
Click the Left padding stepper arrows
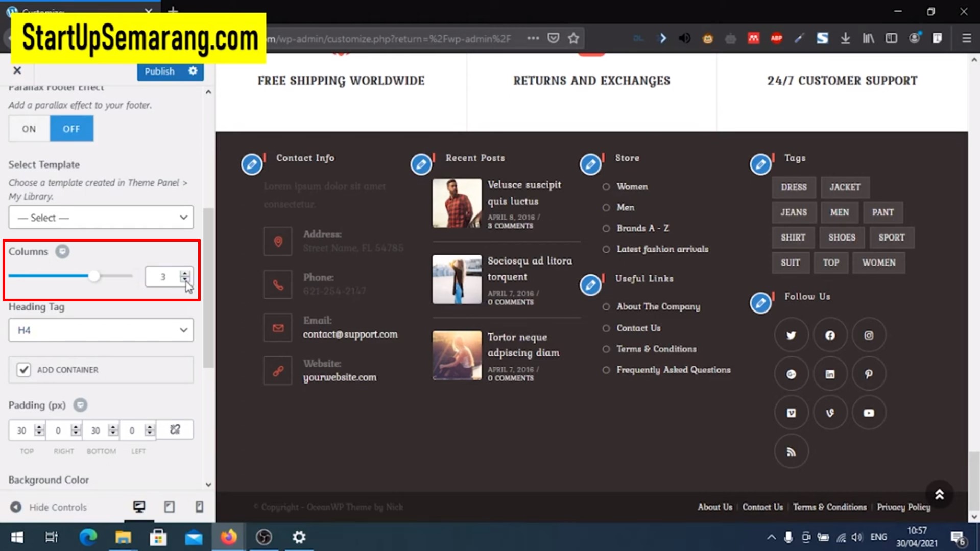(x=150, y=430)
